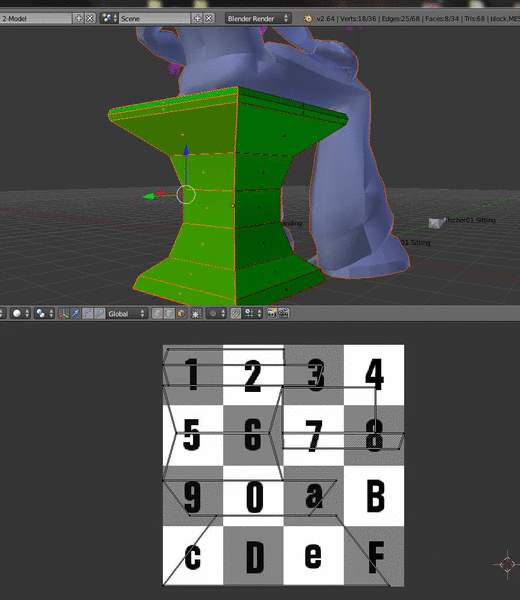
Task: Click the Blender logo icon in the info header
Action: click(308, 18)
